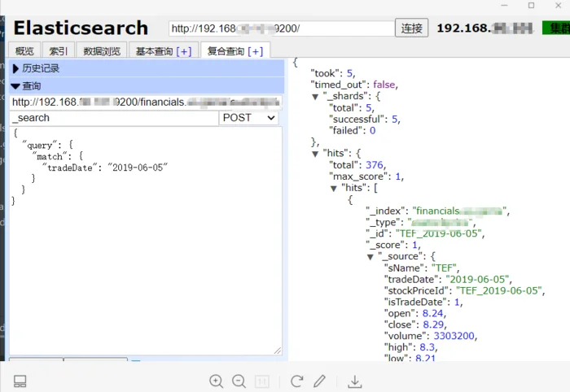This screenshot has width=570, height=392.
Task: Click the "close": 8.29 line
Action: click(x=415, y=324)
